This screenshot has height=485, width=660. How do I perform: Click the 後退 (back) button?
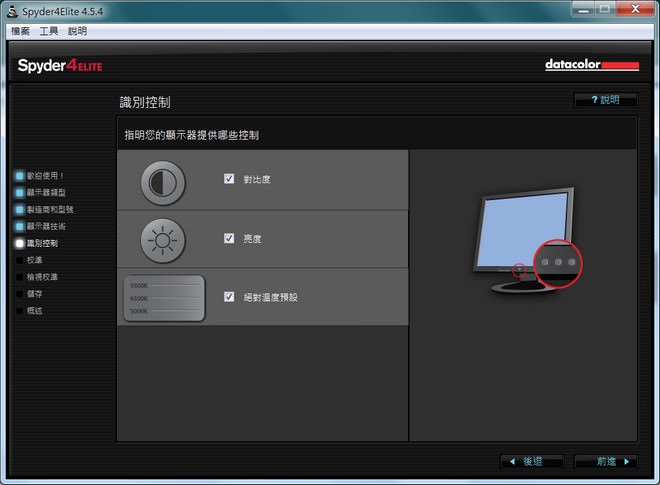(537, 461)
